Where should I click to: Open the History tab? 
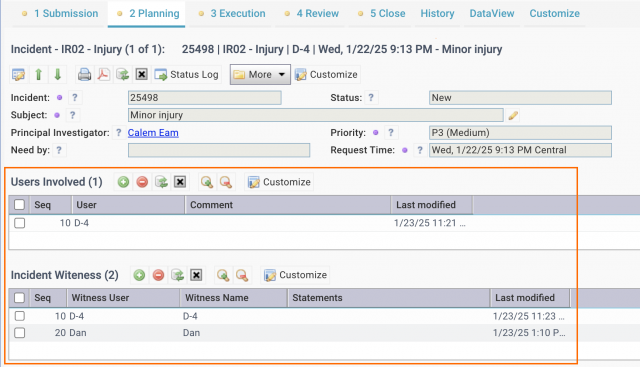click(437, 13)
